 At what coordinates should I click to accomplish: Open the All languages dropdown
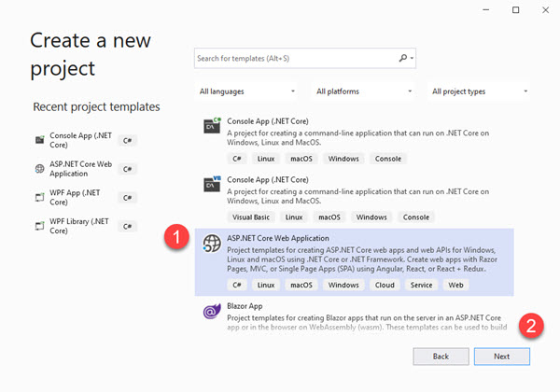[247, 91]
